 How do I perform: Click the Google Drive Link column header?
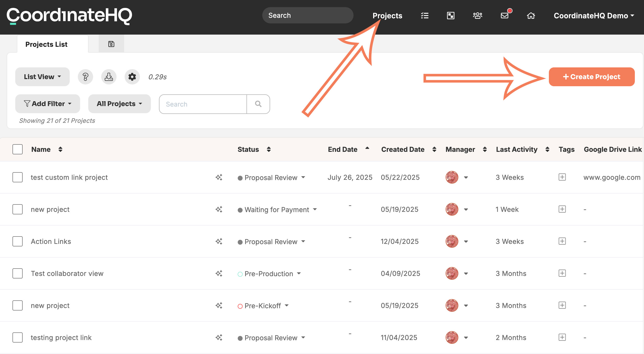(x=612, y=149)
